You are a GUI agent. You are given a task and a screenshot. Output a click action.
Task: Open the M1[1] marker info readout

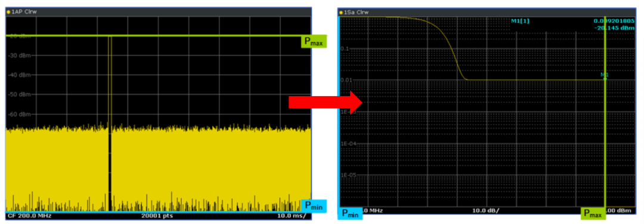[521, 20]
